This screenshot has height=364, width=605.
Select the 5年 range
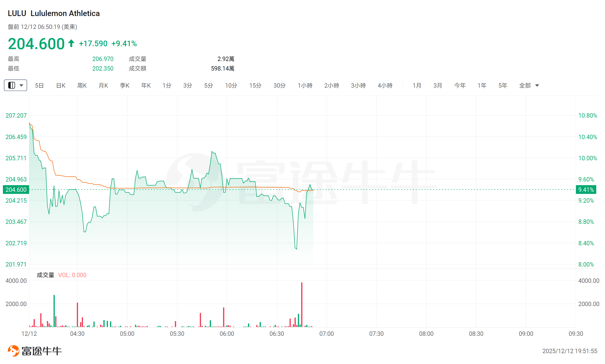click(x=503, y=86)
